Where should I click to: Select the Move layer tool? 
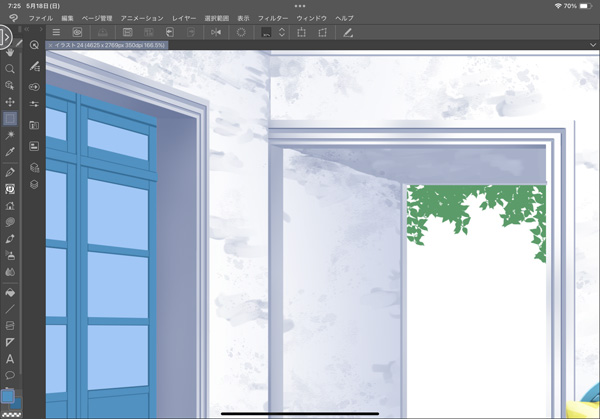click(x=10, y=102)
